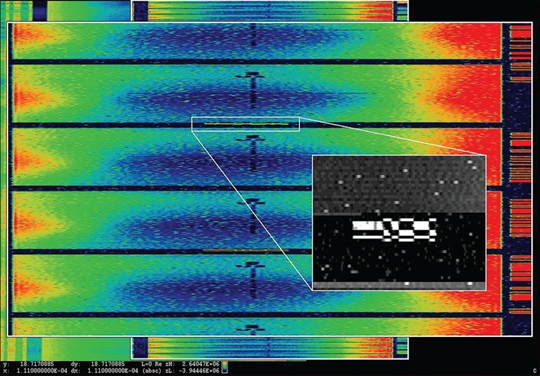Click the upper gray noise area of inset

399,184
